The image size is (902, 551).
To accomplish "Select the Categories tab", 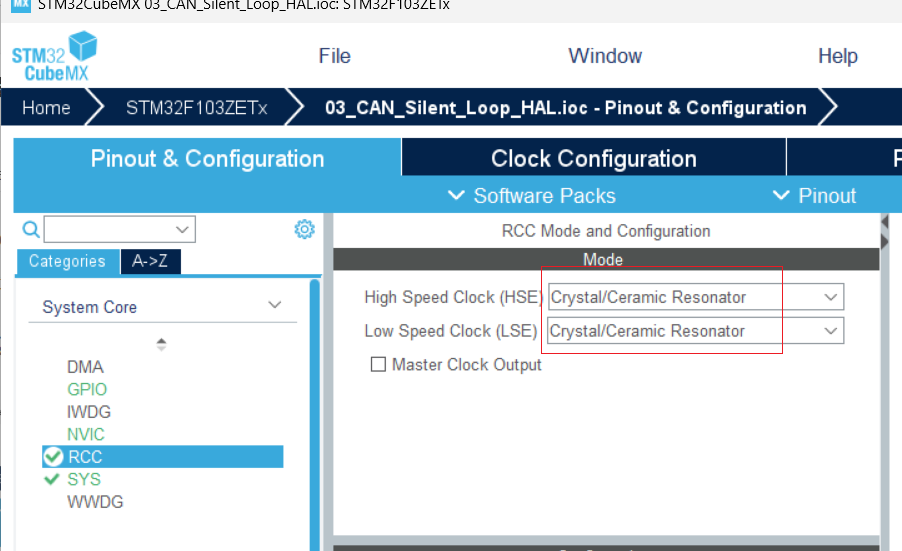I will (67, 261).
